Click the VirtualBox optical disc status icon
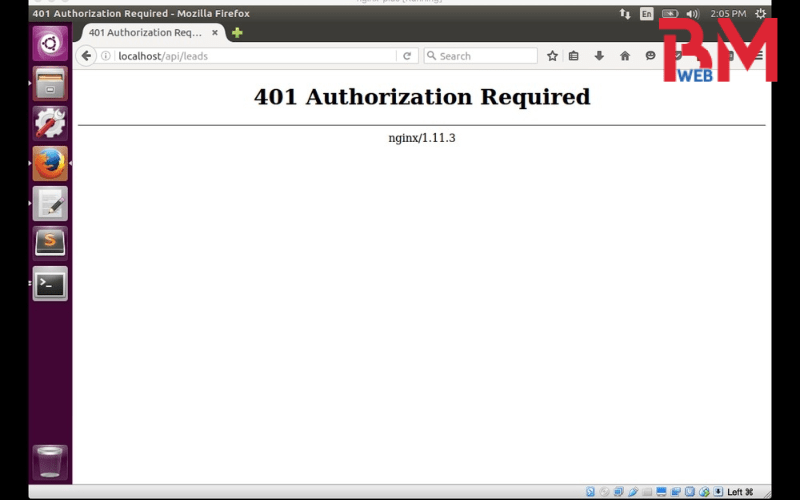800x500 pixels. (x=604, y=492)
